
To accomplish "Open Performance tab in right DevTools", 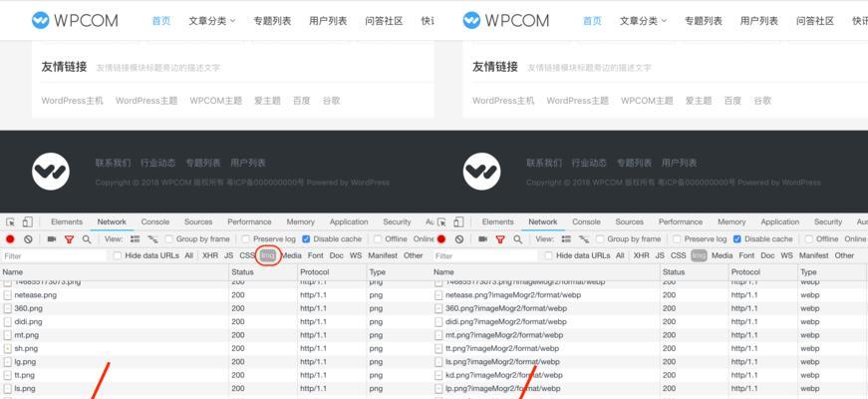I will pyautogui.click(x=681, y=221).
